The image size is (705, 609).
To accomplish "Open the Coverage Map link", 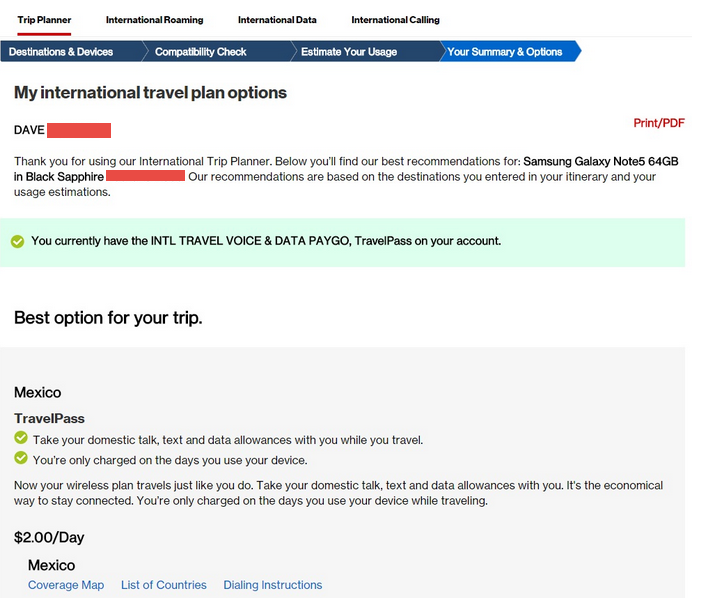I will [66, 585].
